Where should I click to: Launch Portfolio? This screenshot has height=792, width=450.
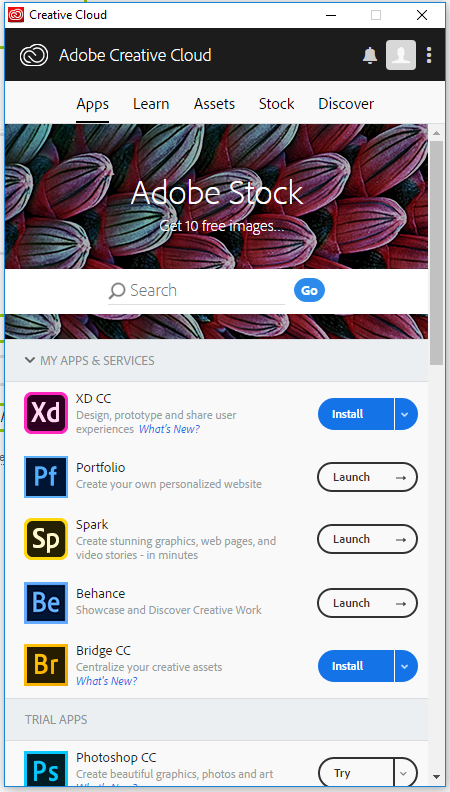point(367,477)
